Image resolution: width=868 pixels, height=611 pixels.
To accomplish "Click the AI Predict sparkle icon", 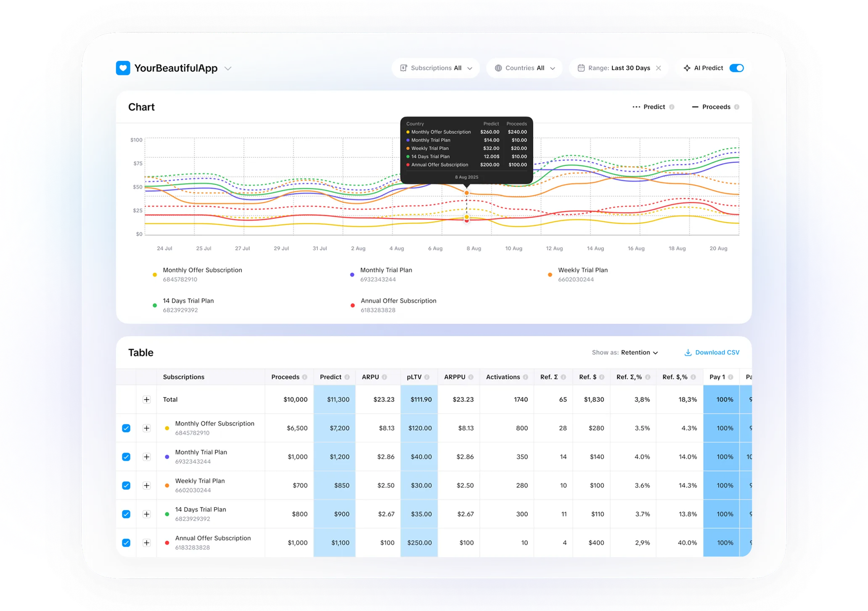I will coord(687,68).
